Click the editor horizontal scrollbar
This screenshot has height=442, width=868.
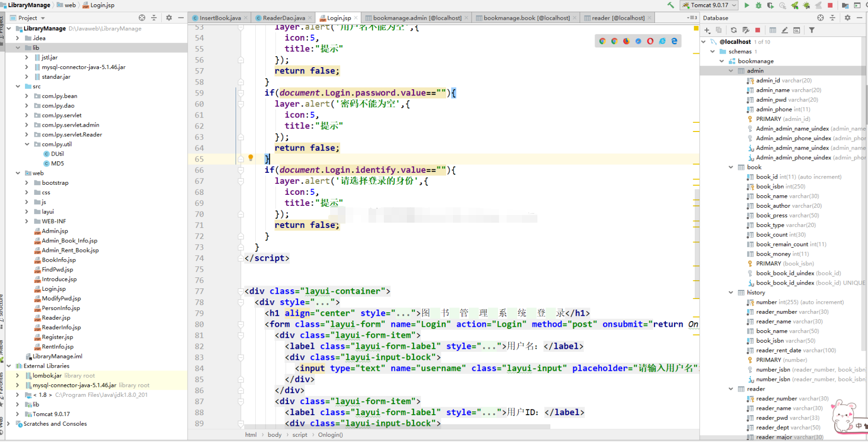tap(396, 426)
